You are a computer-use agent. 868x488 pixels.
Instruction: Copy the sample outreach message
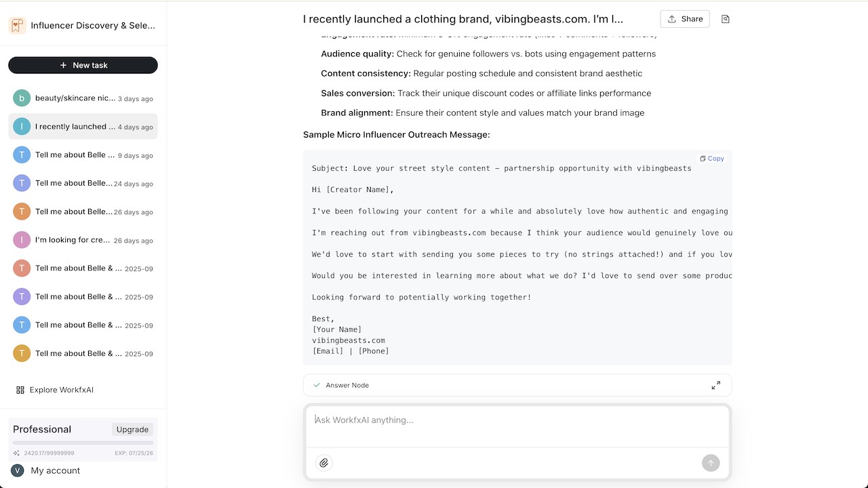pos(712,159)
